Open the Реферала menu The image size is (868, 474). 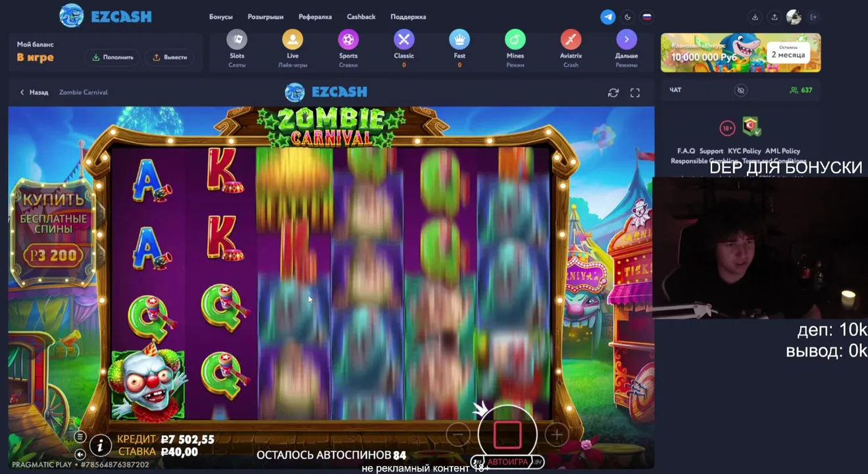(315, 16)
